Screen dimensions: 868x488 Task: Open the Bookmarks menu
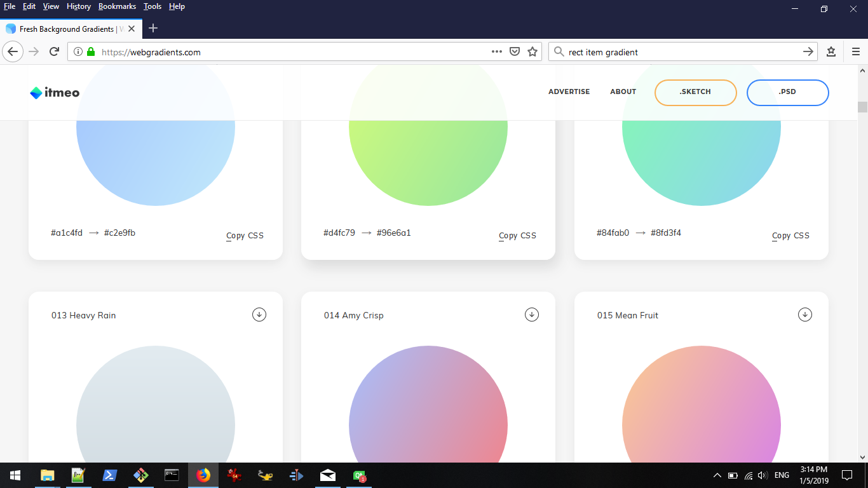click(x=117, y=6)
